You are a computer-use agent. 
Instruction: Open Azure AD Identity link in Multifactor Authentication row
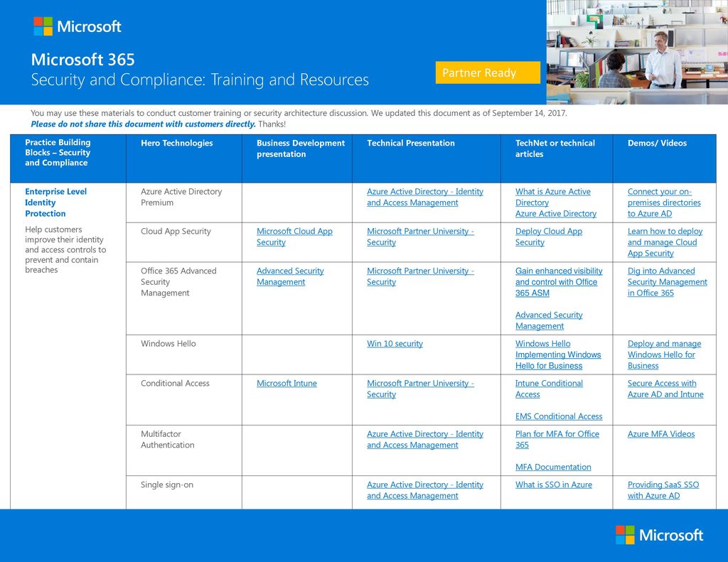[425, 440]
